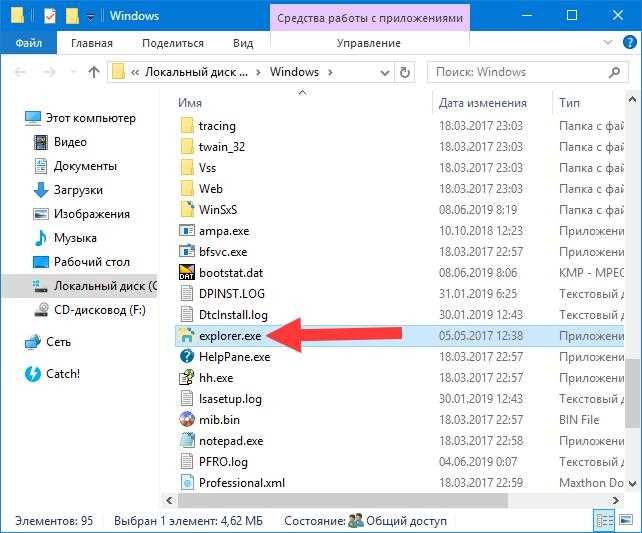The image size is (642, 533).
Task: Click the search magnifier icon
Action: click(x=614, y=72)
